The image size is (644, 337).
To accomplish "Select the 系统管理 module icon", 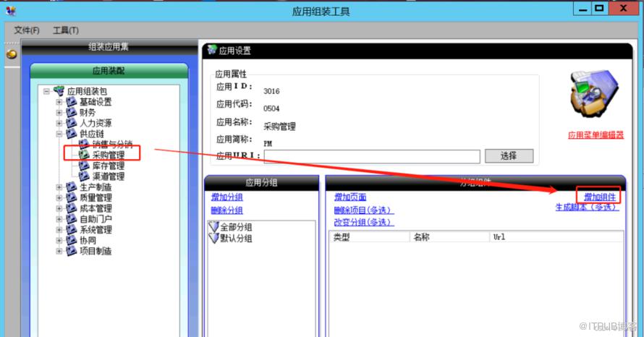I will pos(72,229).
